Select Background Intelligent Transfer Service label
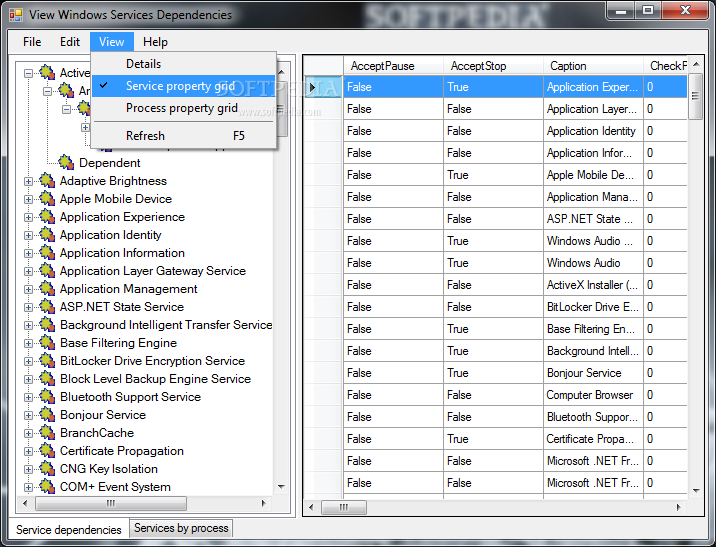 (166, 325)
